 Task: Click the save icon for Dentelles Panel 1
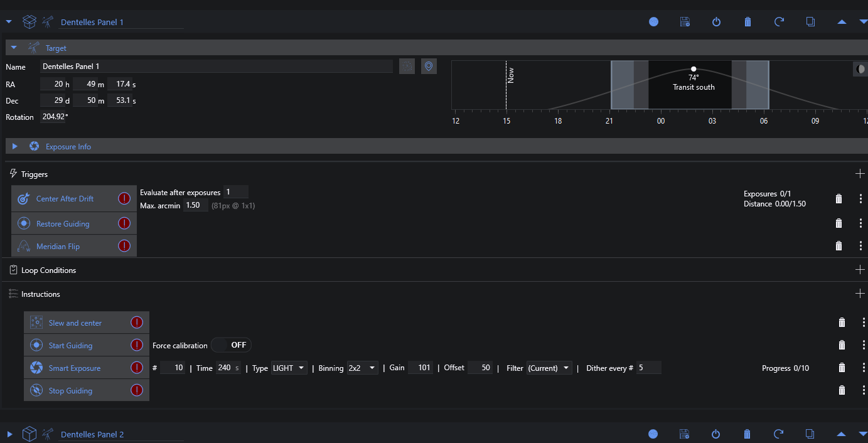pos(685,22)
